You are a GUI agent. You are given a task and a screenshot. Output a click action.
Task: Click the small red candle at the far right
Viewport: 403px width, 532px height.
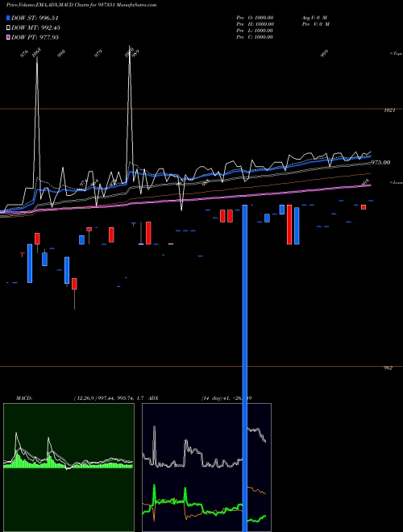364,207
